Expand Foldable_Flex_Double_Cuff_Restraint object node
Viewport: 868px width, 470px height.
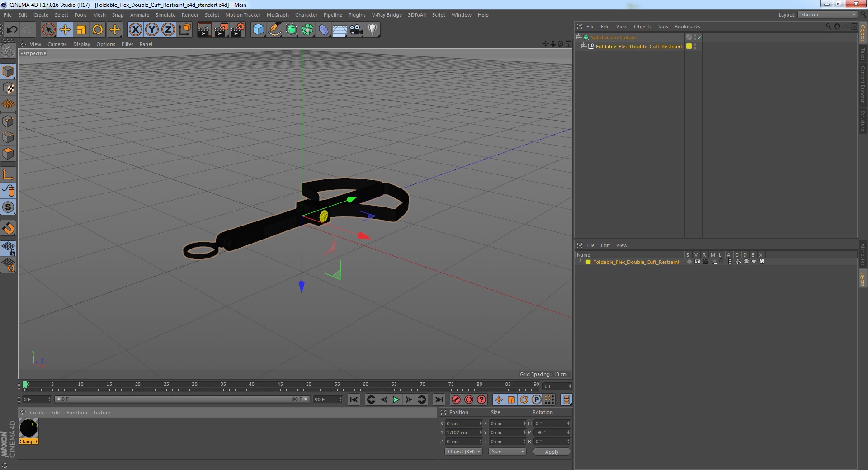pos(583,46)
